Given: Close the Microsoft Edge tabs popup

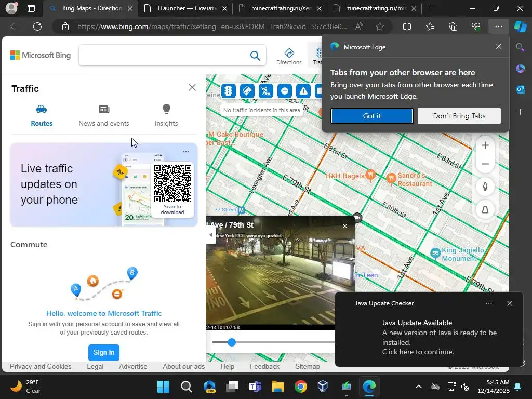Looking at the screenshot, I should [498, 46].
